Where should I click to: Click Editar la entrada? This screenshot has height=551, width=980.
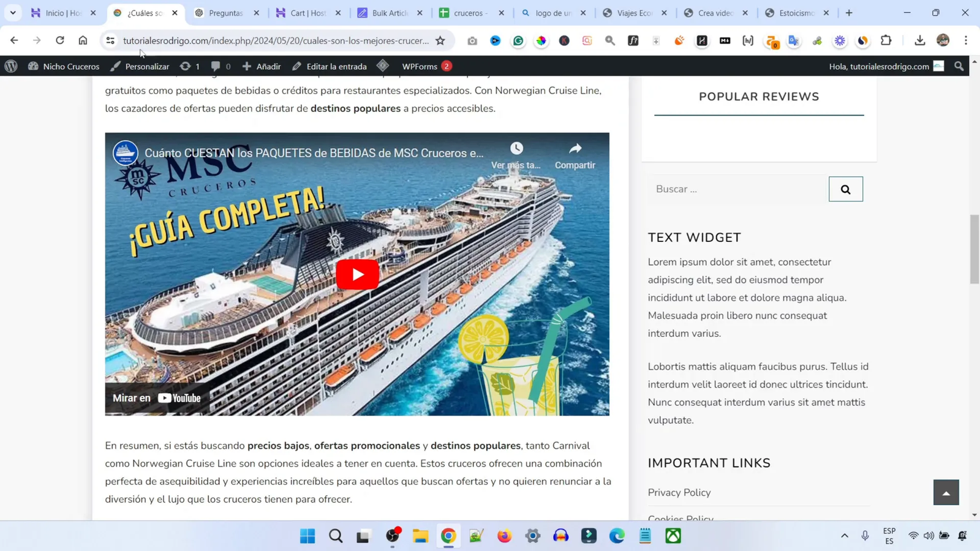[330, 66]
